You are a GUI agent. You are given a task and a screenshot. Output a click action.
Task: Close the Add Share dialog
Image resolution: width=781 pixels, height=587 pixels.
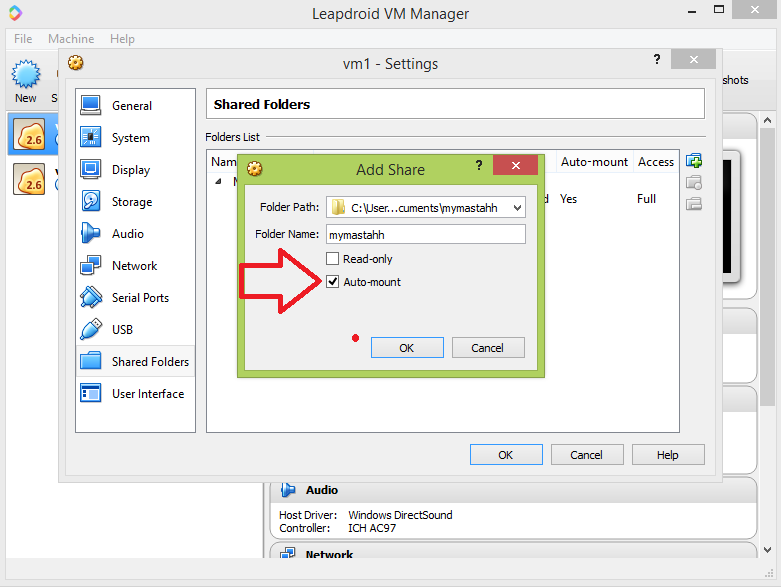[x=516, y=165]
